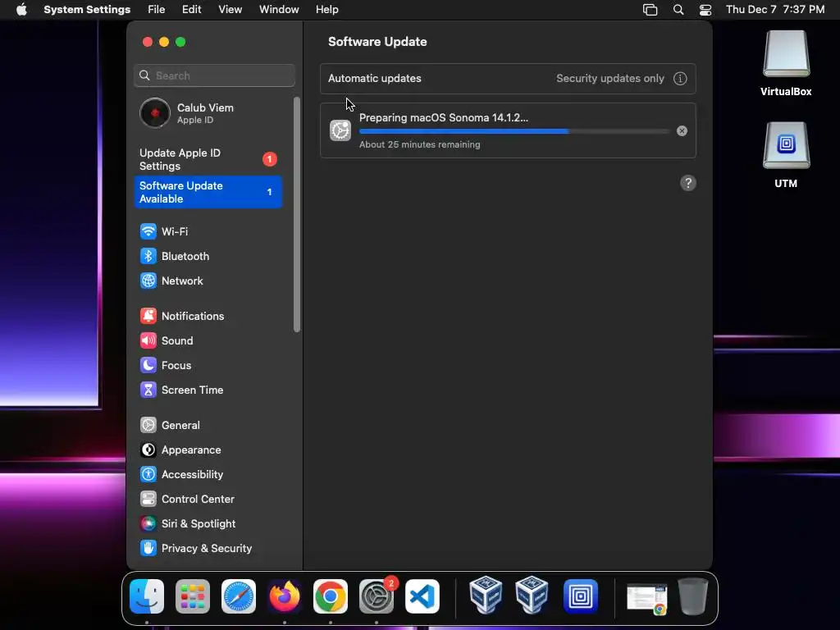Open the Help menu
The width and height of the screenshot is (840, 630).
[x=326, y=10]
